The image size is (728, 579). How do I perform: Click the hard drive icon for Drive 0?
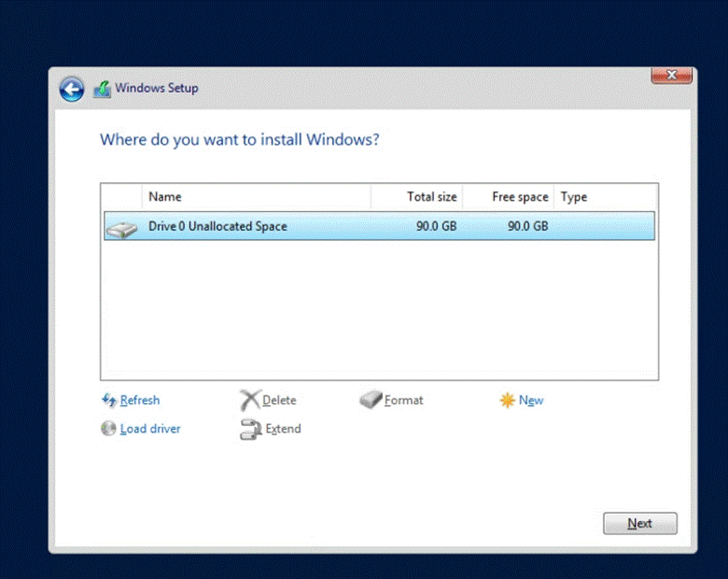(x=121, y=229)
